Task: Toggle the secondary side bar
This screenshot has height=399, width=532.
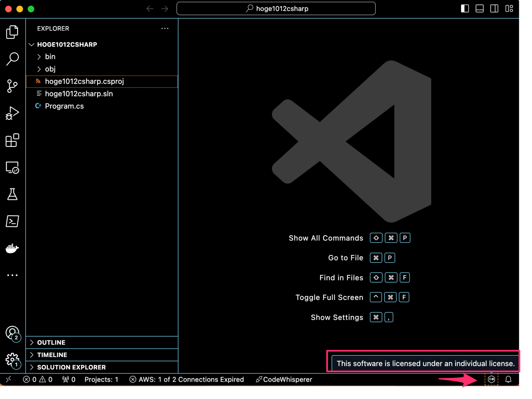Action: point(494,8)
